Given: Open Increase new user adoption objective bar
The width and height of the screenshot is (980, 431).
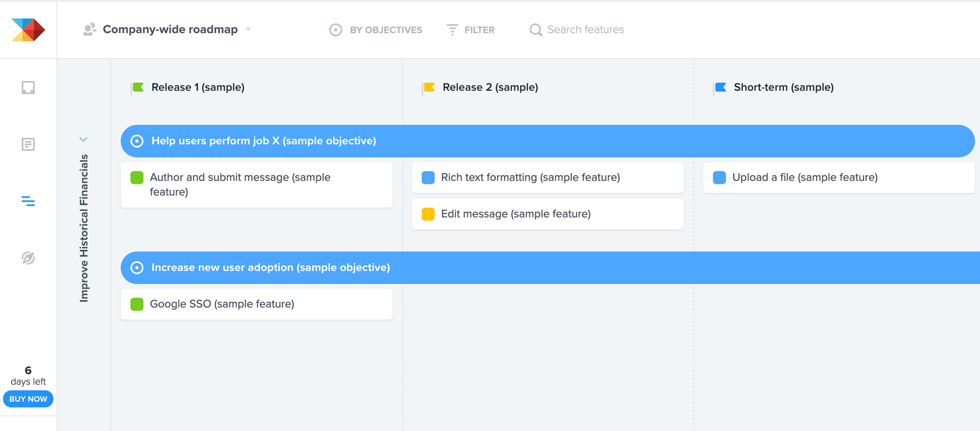Looking at the screenshot, I should [550, 268].
